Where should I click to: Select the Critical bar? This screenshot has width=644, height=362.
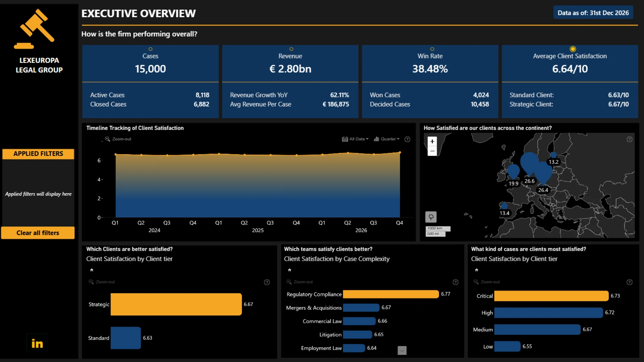551,296
